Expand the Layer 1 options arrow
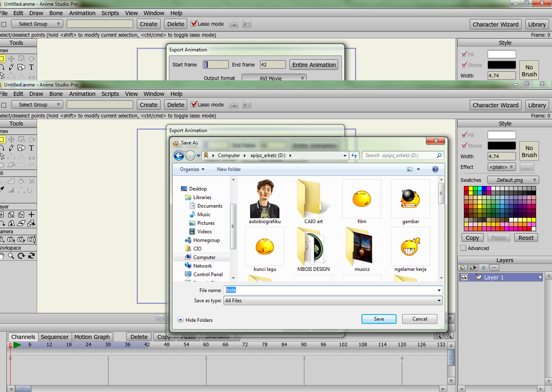The width and height of the screenshot is (552, 392). (540, 278)
